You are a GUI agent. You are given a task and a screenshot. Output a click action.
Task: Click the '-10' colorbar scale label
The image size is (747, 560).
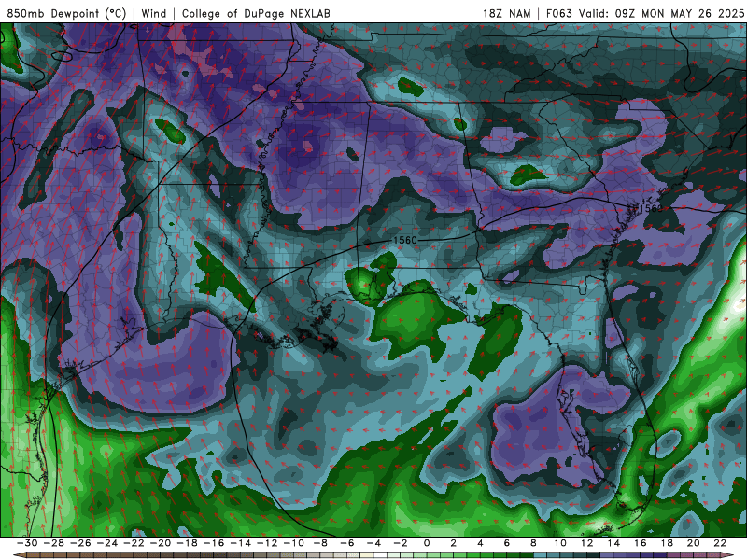pyautogui.click(x=294, y=543)
